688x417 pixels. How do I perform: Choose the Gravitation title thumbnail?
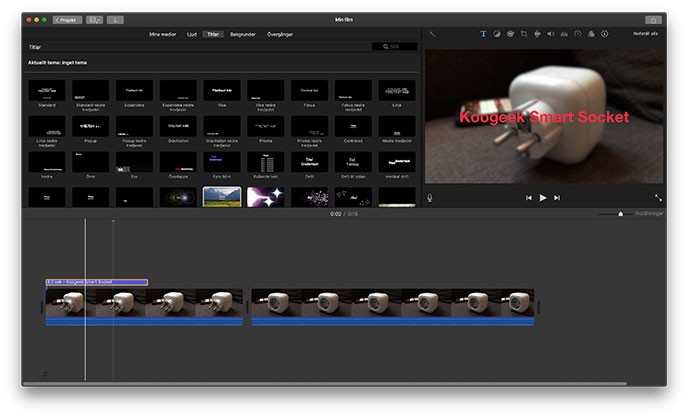point(178,126)
